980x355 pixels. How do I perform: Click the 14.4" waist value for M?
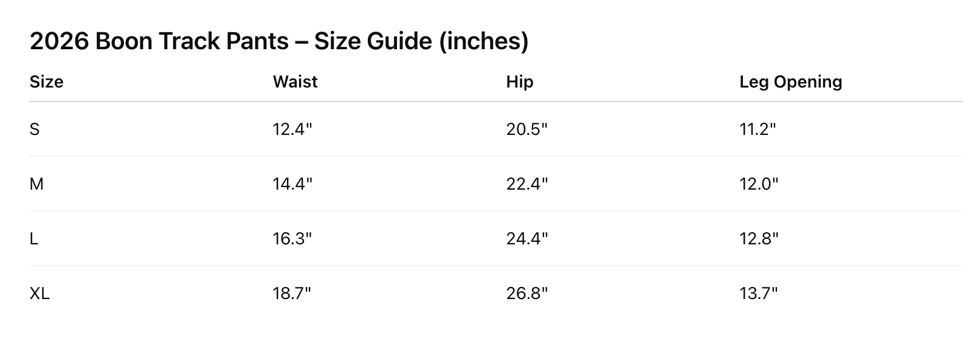tap(292, 184)
